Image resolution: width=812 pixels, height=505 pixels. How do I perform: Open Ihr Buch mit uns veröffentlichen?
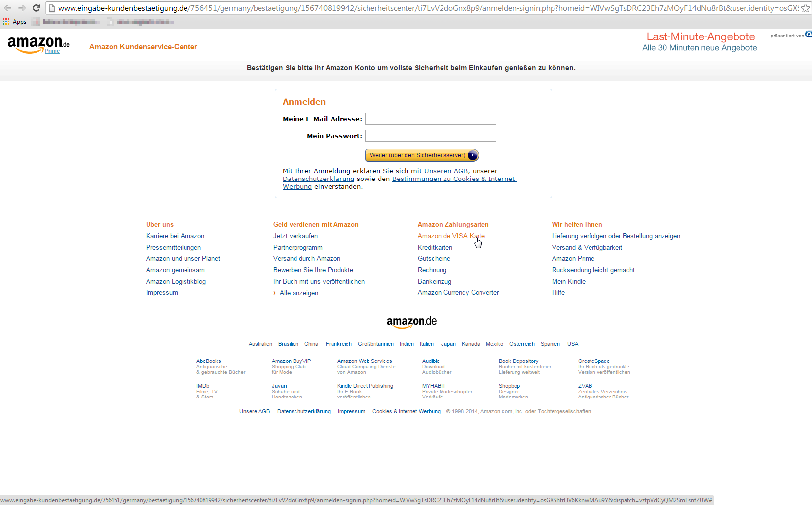coord(319,282)
